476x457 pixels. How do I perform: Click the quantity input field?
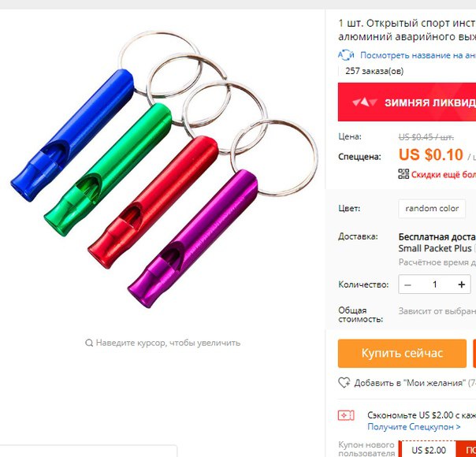(435, 284)
